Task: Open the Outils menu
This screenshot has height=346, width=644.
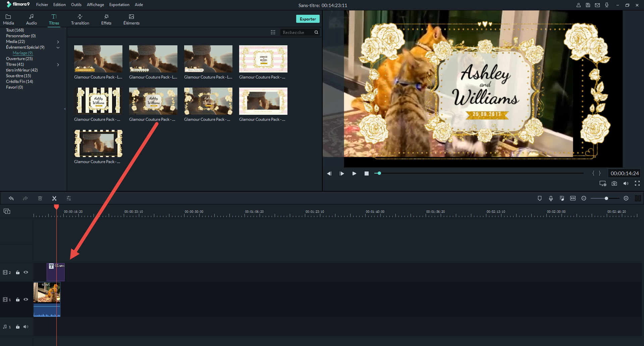Action: coord(76,5)
